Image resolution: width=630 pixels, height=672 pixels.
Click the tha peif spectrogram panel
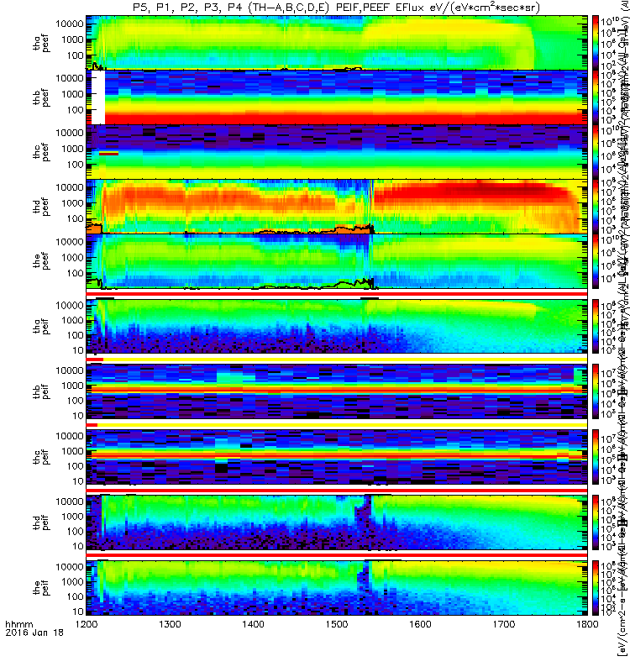[337, 326]
